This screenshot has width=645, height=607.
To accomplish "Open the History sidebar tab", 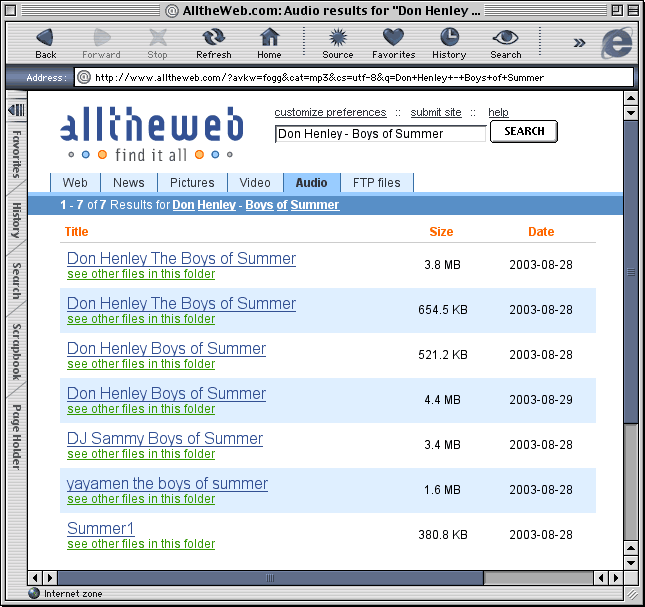I will tap(16, 220).
